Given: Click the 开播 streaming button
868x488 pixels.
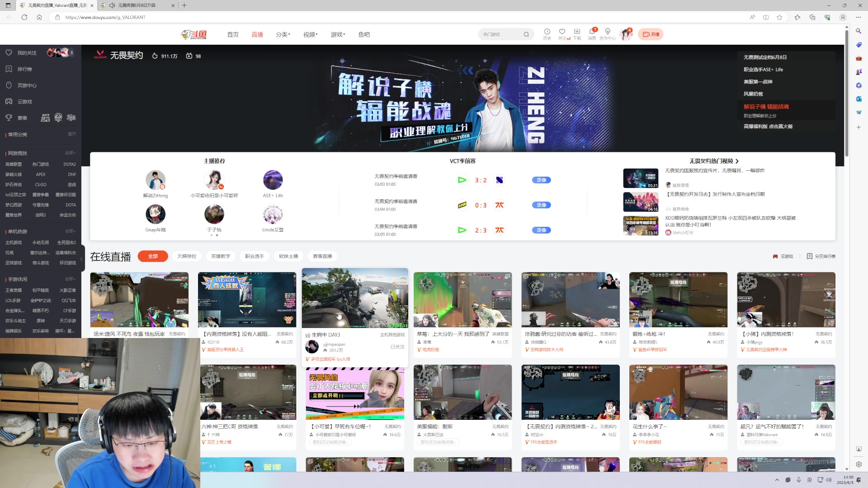Looking at the screenshot, I should (651, 34).
